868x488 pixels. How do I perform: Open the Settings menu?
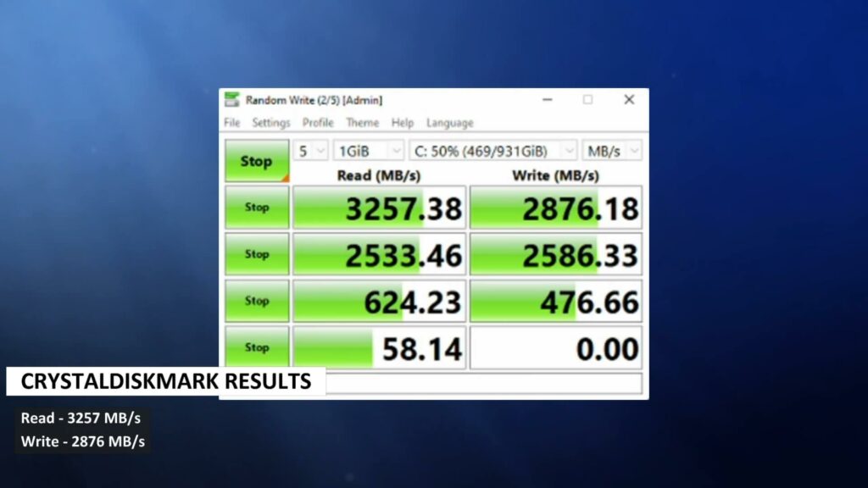click(270, 123)
